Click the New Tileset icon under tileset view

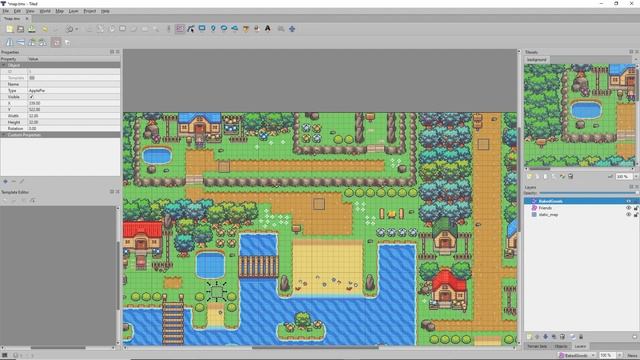tap(529, 176)
